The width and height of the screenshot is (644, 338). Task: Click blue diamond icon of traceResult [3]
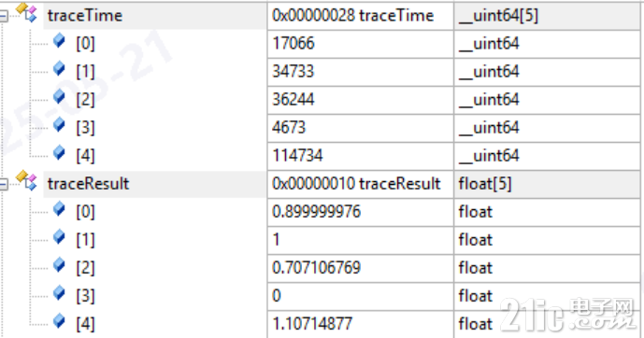tap(59, 293)
